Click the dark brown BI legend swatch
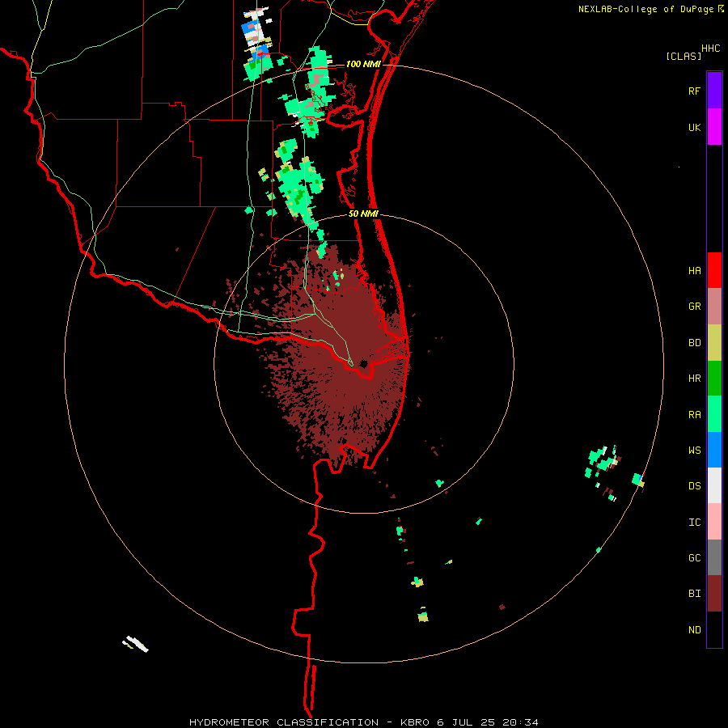Viewport: 728px width, 728px height. pyautogui.click(x=714, y=594)
